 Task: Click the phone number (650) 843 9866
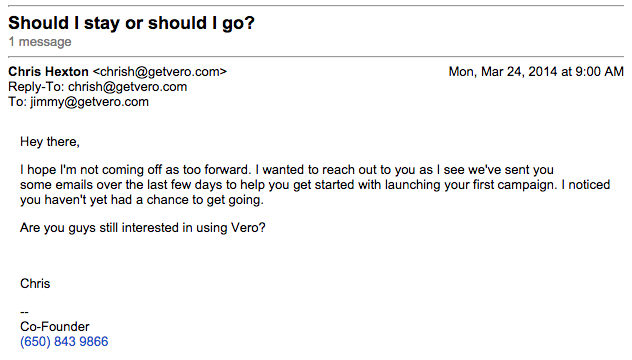pyautogui.click(x=64, y=341)
